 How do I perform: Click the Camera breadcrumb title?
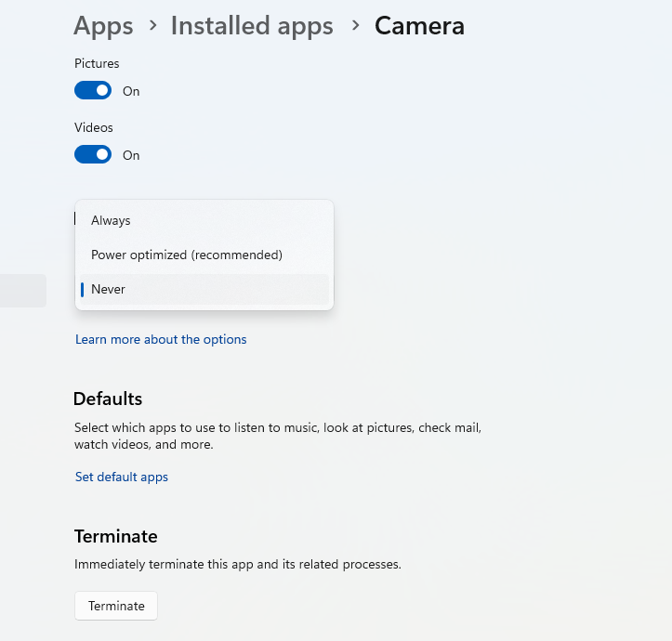[419, 26]
